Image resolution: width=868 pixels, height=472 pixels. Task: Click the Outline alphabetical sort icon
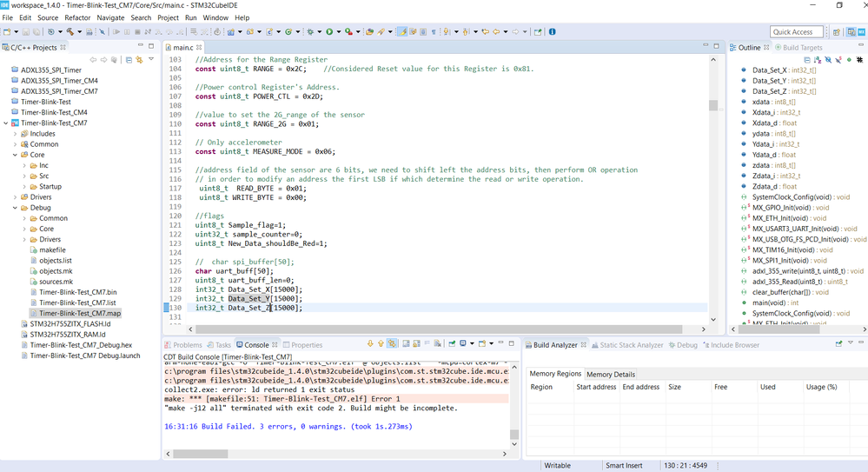point(818,59)
